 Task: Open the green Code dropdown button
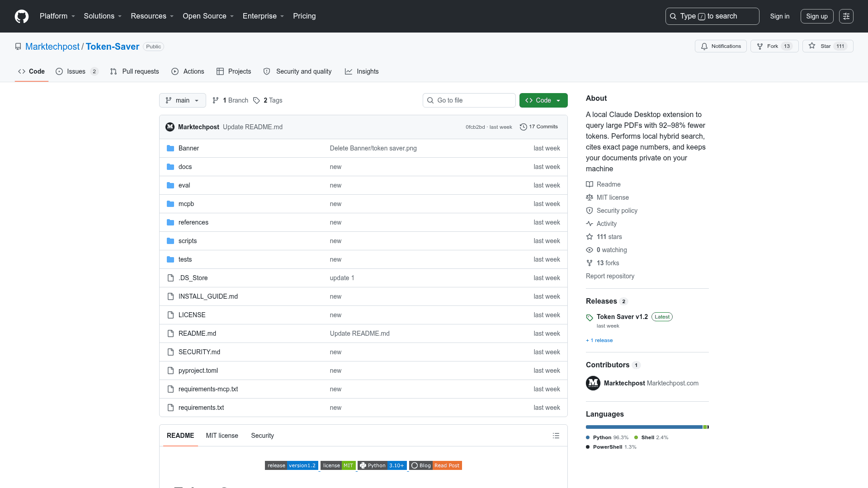[x=543, y=100]
